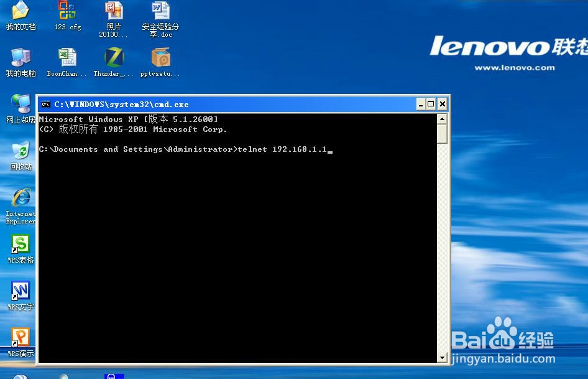The height and width of the screenshot is (379, 588).
Task: Launch the Internet Explorer desktop icon
Action: [21, 197]
